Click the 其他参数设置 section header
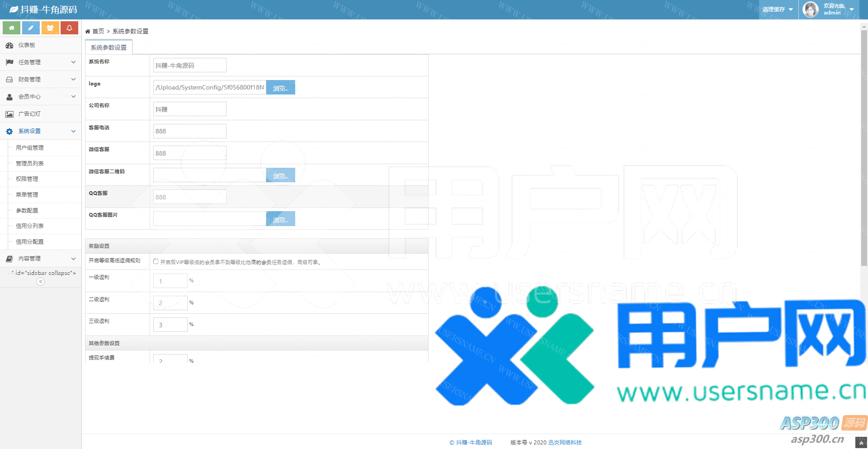The height and width of the screenshot is (449, 868). (x=257, y=343)
